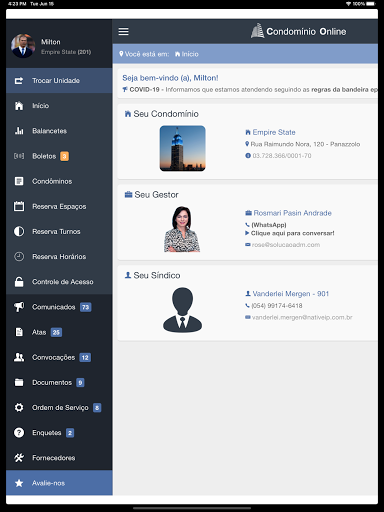
Task: Tap the Rua Raimundo Nora address text
Action: click(305, 144)
